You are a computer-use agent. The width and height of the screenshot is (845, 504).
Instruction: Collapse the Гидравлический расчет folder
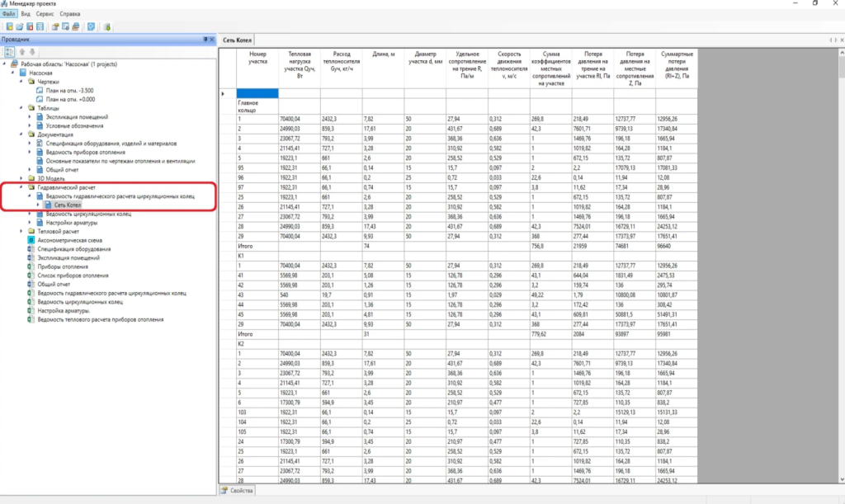coord(21,187)
